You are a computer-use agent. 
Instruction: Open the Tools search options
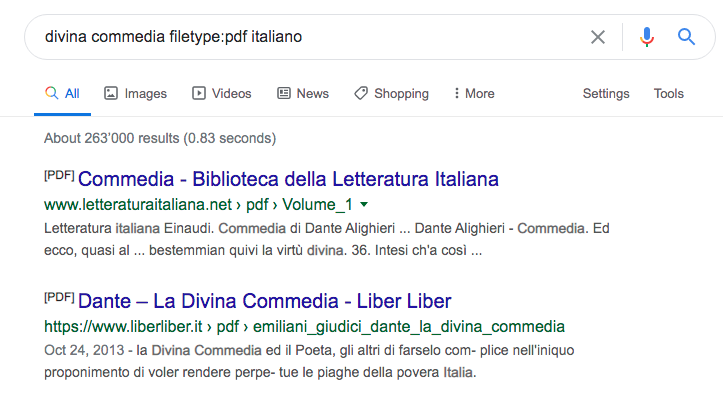669,94
